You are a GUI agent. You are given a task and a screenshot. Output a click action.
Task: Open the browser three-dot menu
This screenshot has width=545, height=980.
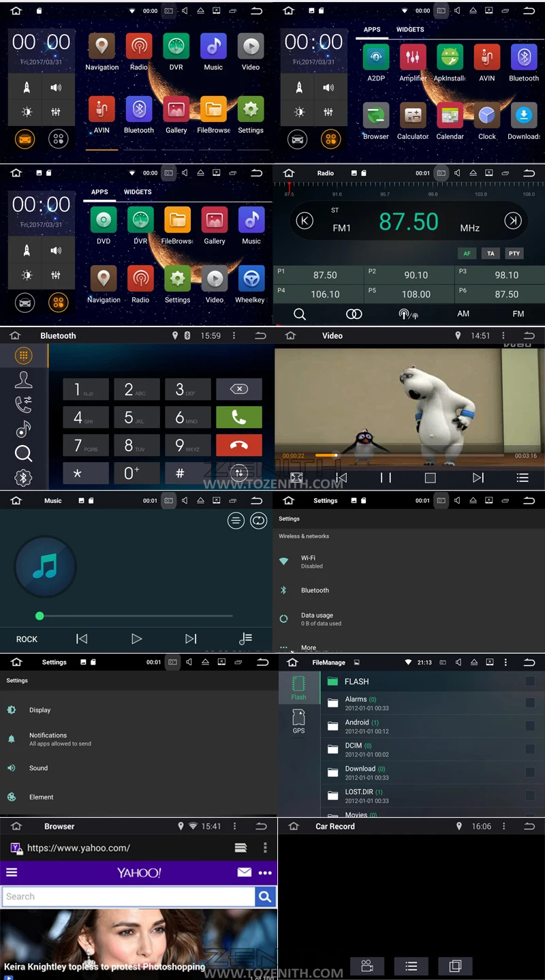(x=265, y=848)
